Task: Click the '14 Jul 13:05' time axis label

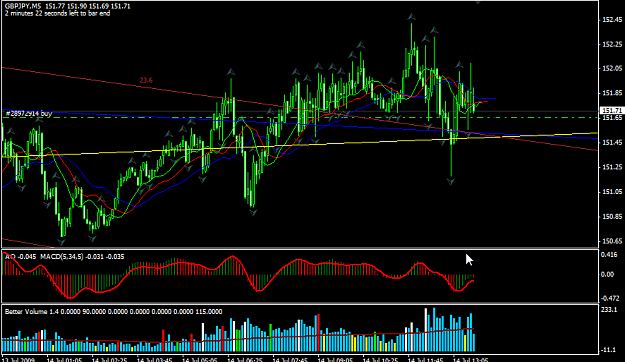Action: click(x=471, y=359)
